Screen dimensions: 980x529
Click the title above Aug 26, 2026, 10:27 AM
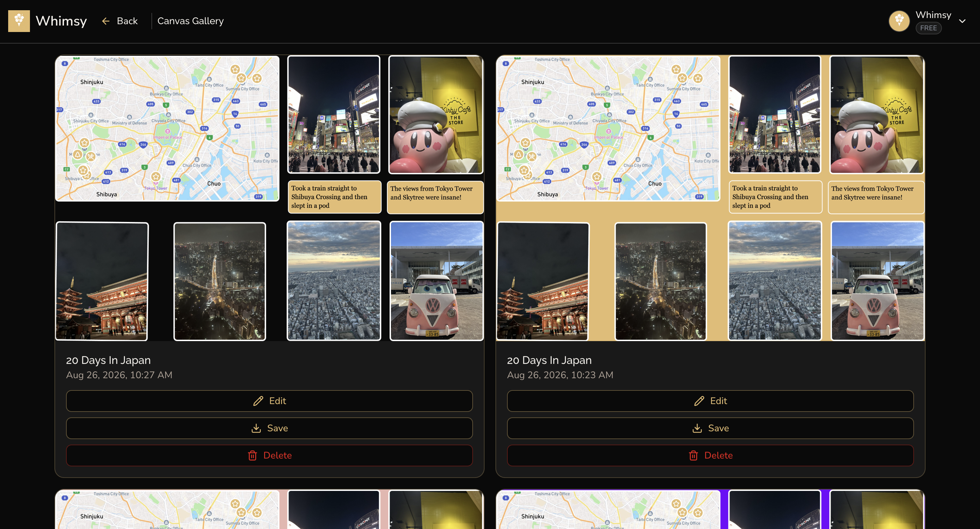tap(109, 360)
